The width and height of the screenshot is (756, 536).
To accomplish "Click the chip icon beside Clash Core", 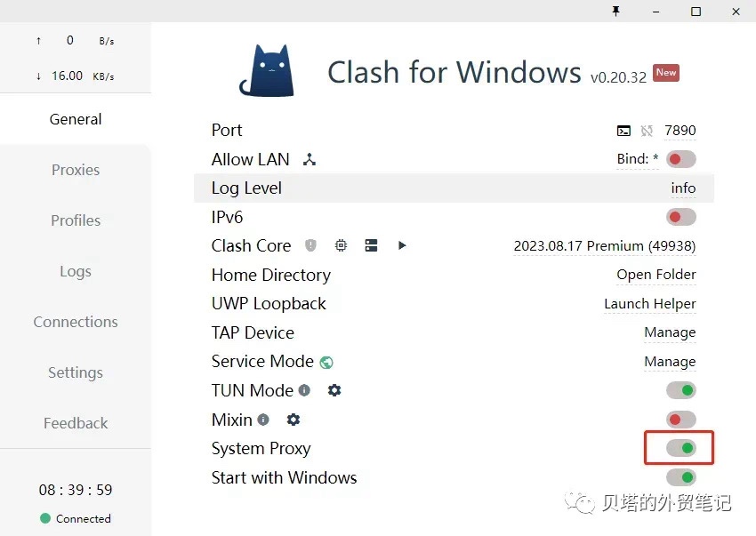I will coord(341,245).
